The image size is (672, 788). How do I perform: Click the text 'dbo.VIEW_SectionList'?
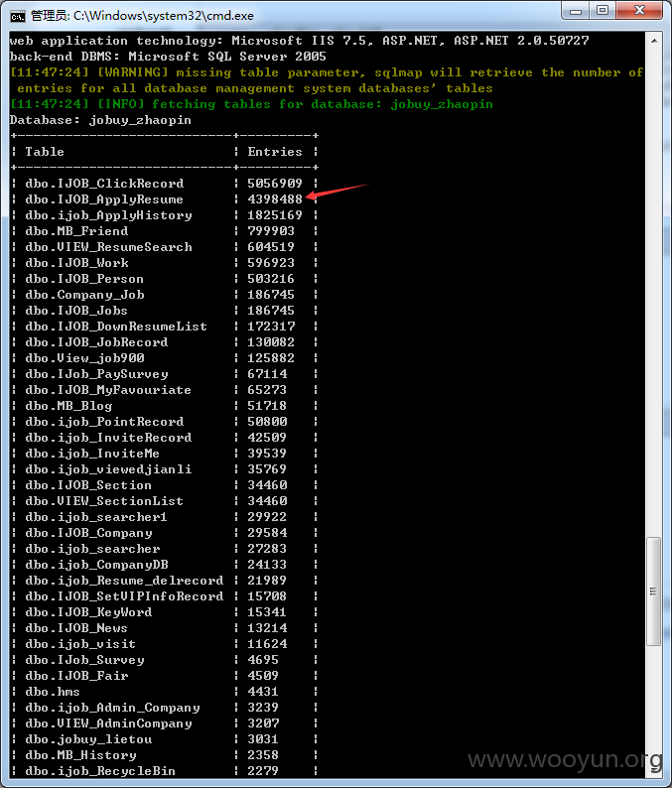104,501
